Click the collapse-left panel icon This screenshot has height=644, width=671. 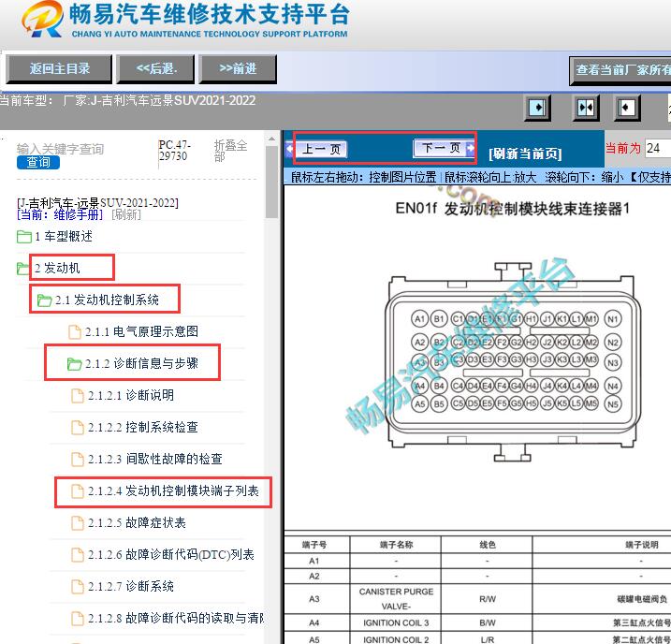(x=627, y=108)
